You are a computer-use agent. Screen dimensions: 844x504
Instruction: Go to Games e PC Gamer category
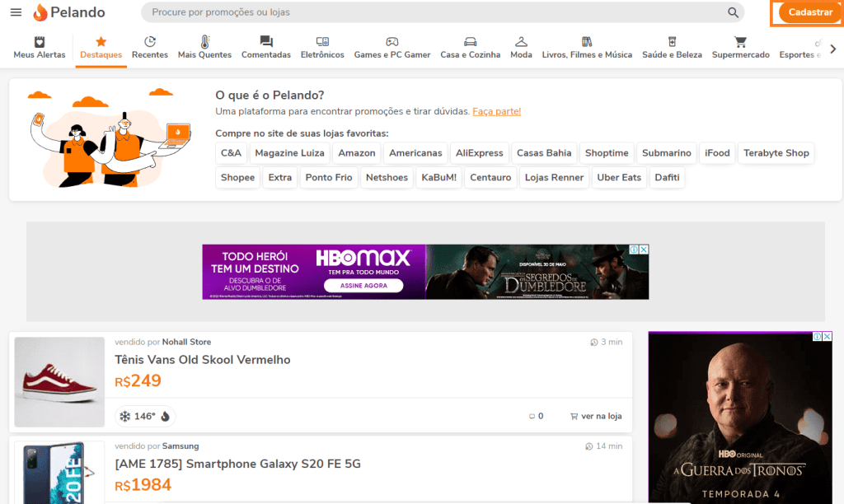(392, 48)
